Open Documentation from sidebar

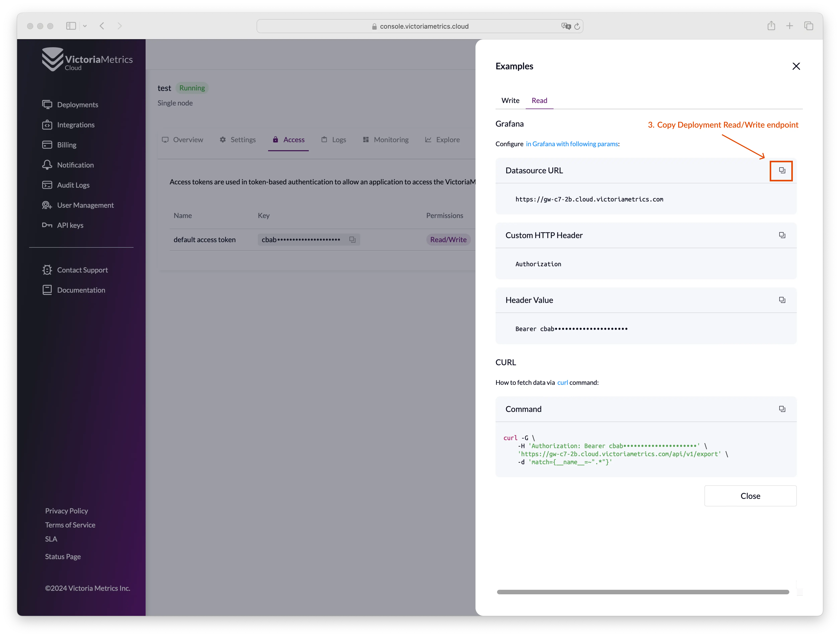[x=74, y=290]
